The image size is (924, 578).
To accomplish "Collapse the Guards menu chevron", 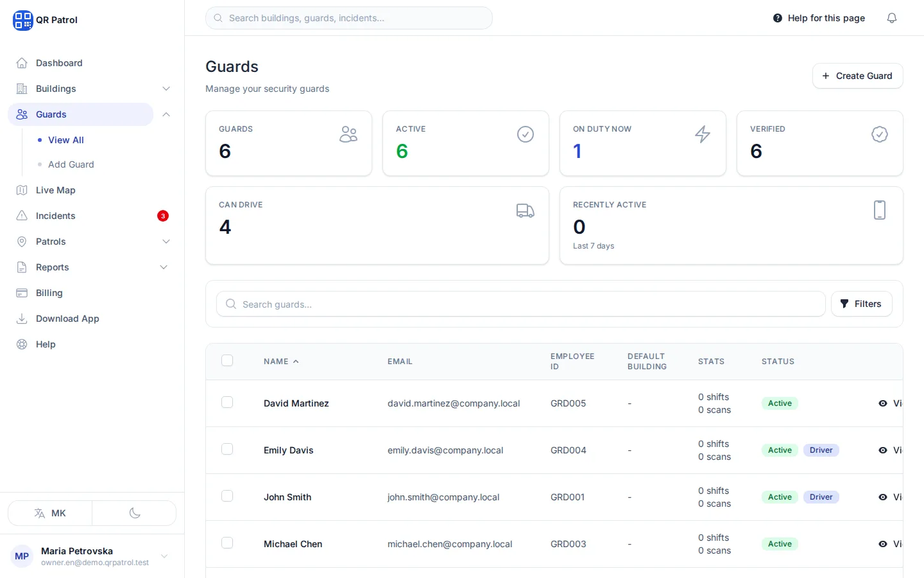I will pos(166,114).
